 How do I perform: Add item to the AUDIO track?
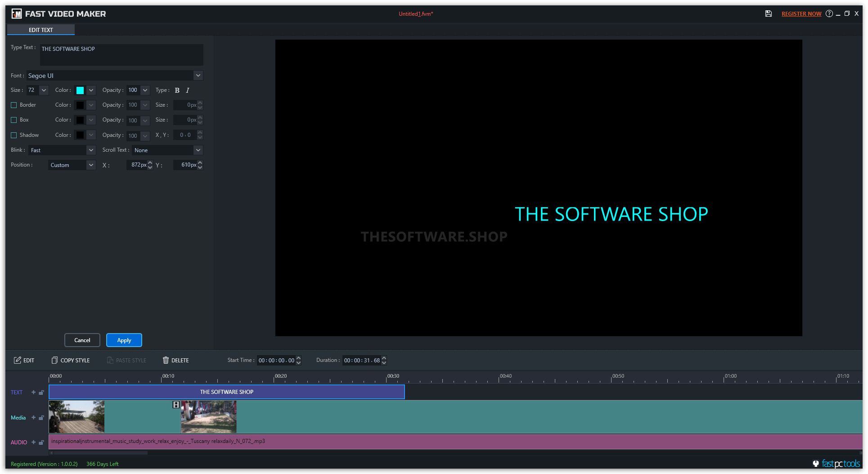[x=33, y=442]
